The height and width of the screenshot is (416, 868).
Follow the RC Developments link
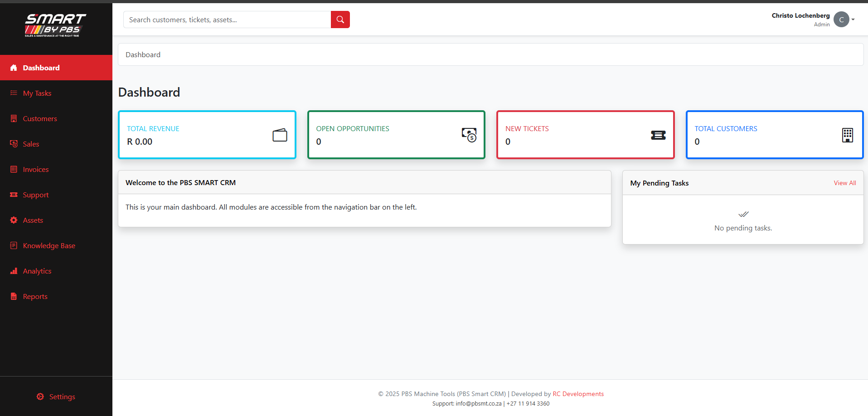(578, 394)
